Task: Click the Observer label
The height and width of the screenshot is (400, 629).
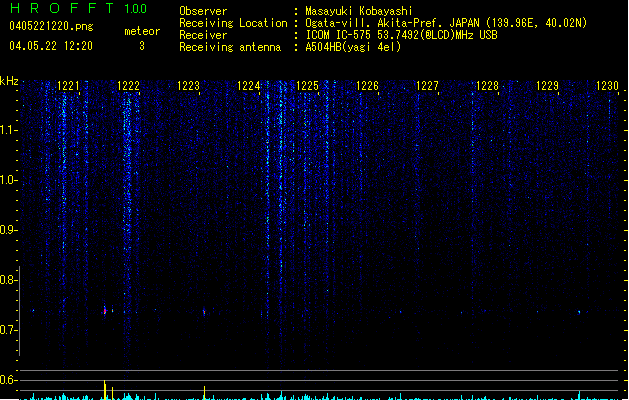Action: click(x=203, y=11)
